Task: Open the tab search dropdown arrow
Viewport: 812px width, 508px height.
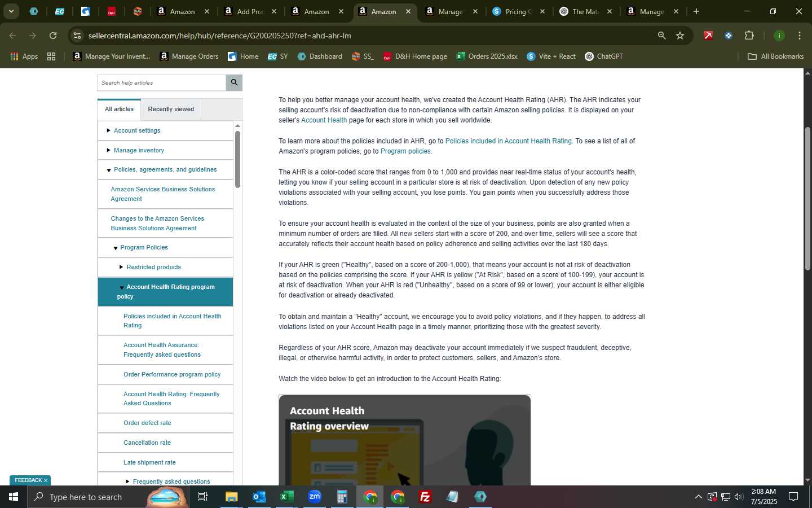Action: tap(11, 11)
